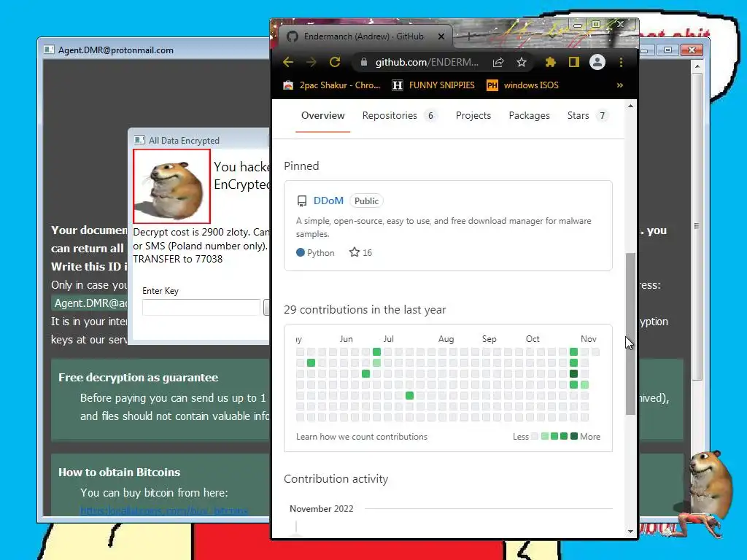This screenshot has width=747, height=560.
Task: Open the DDoM pinned repository
Action: coord(328,201)
